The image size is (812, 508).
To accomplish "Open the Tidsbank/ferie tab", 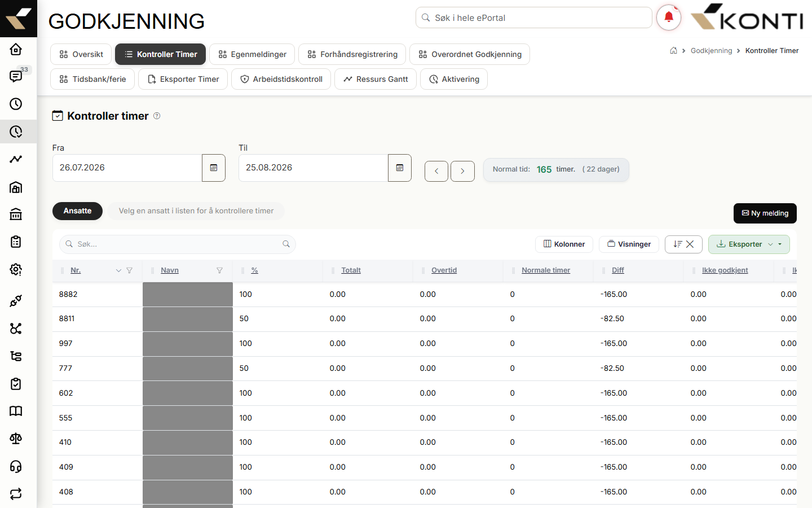I will [x=92, y=79].
